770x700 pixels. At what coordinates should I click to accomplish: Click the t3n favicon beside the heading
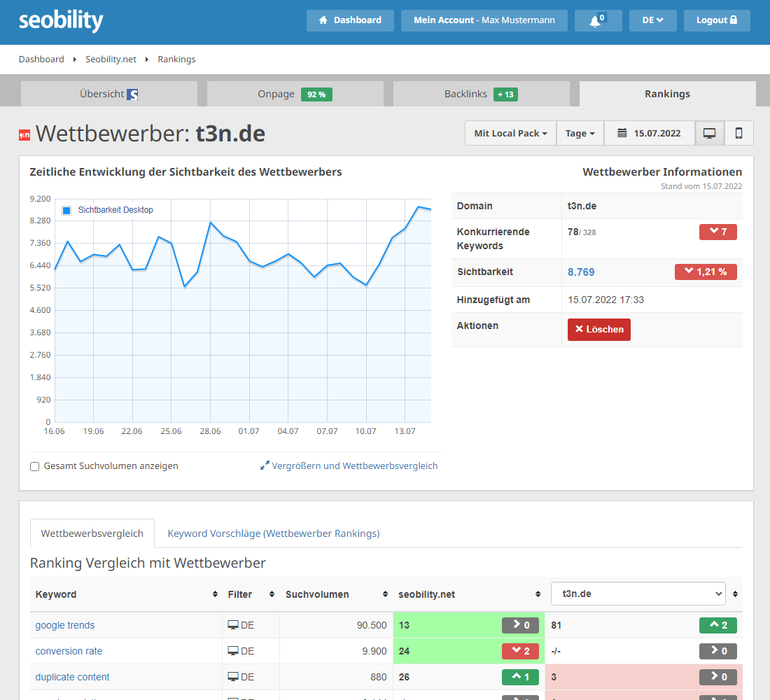pos(24,135)
